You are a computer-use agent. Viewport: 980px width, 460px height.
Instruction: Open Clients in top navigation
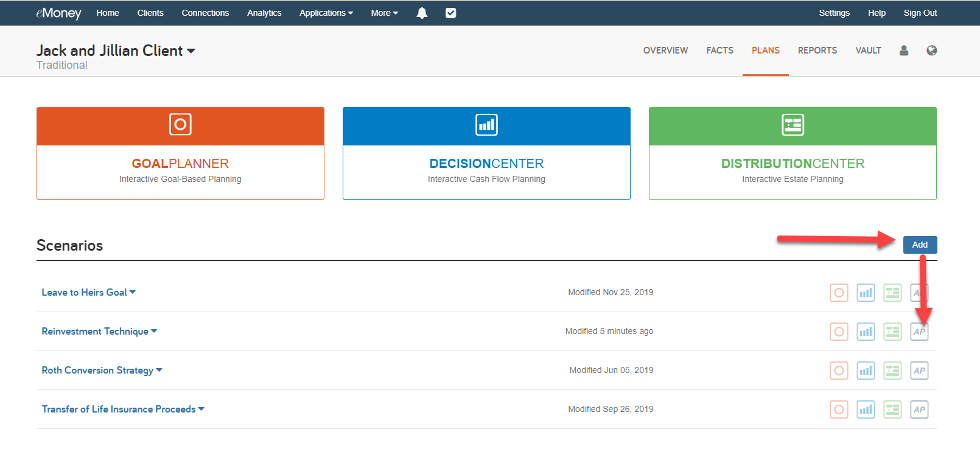[150, 13]
